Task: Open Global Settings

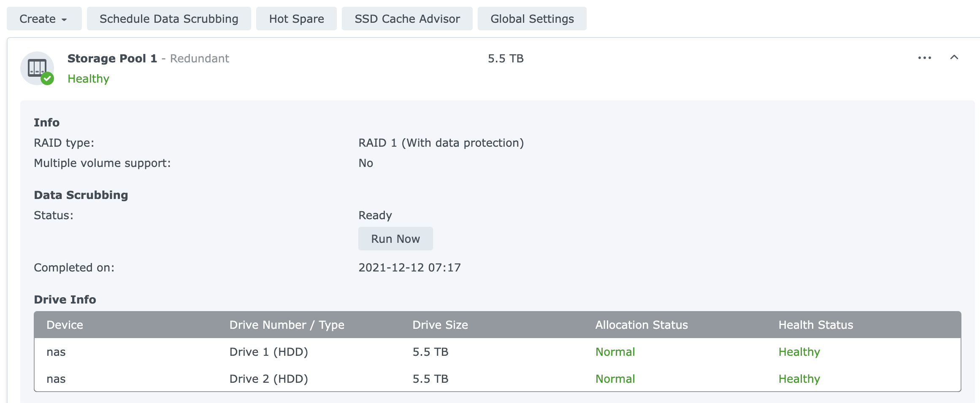Action: [x=532, y=19]
